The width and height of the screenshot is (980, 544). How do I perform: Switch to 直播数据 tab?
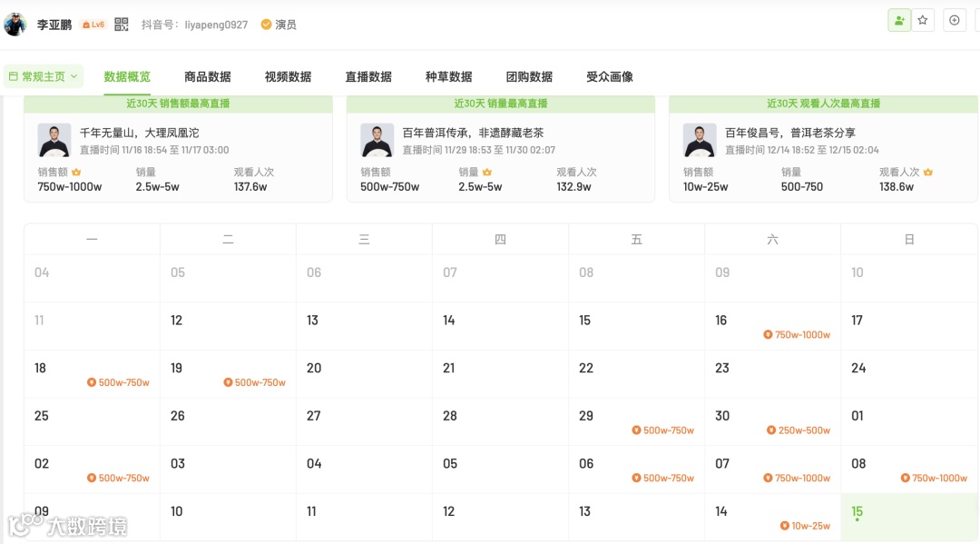[x=368, y=77]
